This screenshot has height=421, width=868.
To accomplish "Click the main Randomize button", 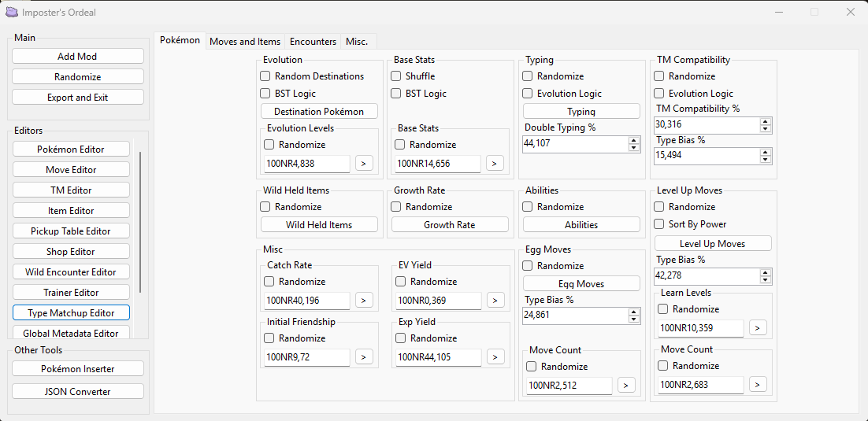I will coord(77,77).
